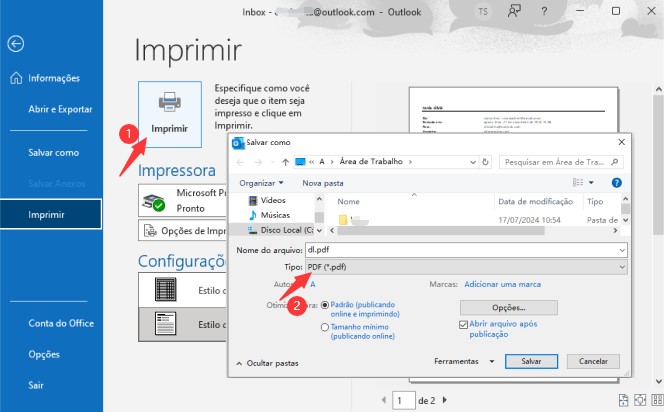Expand the address bar path dropdown

coord(473,162)
